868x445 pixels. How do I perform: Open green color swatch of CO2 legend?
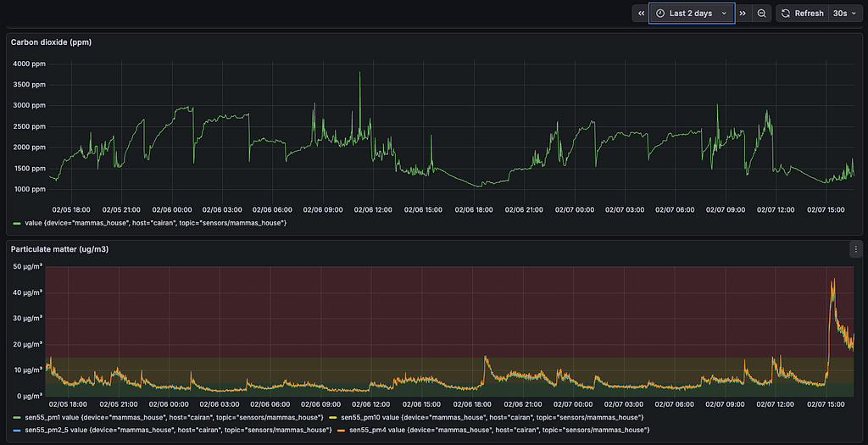point(17,223)
